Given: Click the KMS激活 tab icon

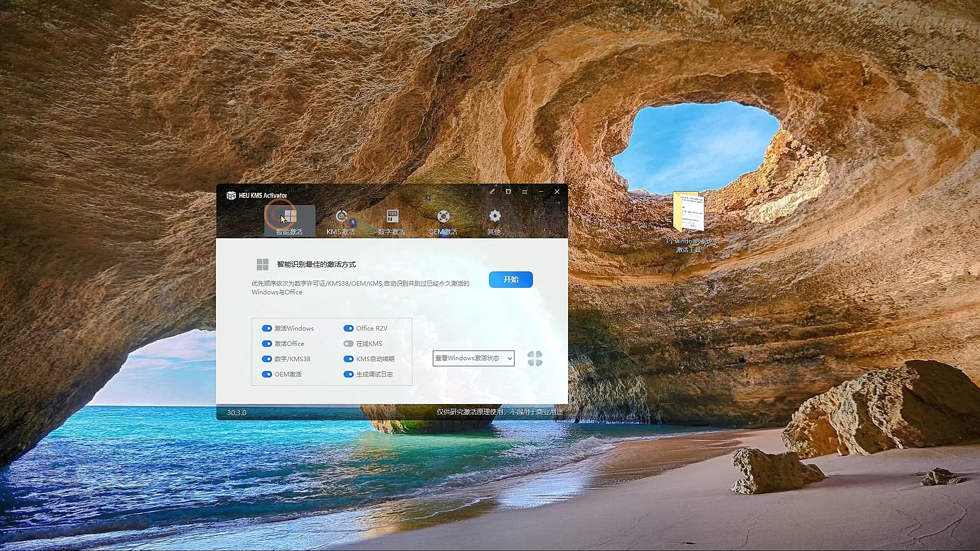Looking at the screenshot, I should (x=340, y=216).
